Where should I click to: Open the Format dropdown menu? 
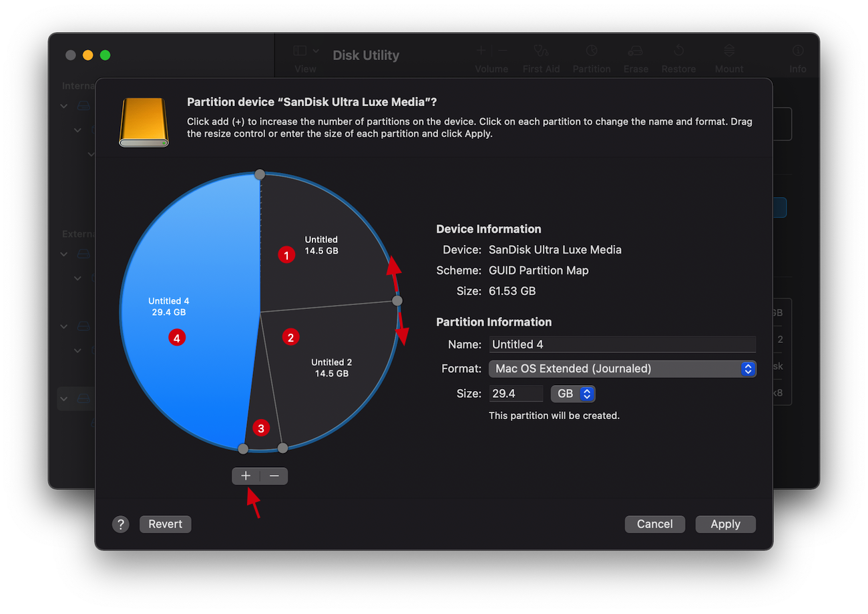622,368
